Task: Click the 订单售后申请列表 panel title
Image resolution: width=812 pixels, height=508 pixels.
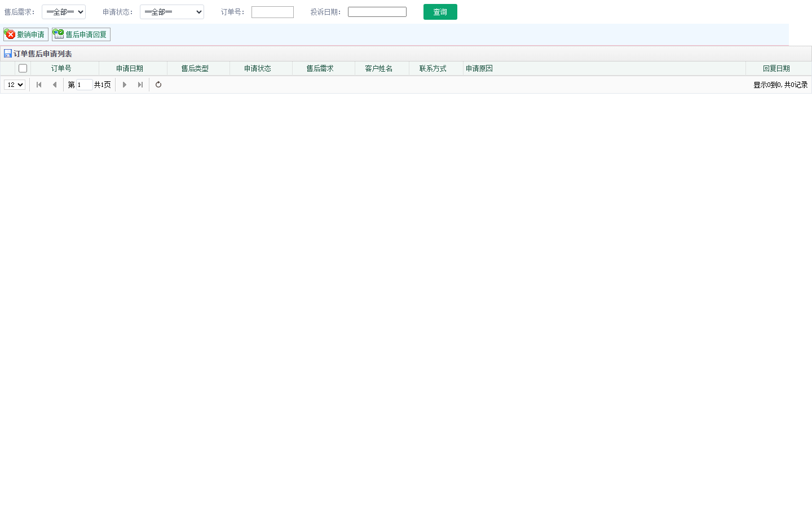Action: pos(43,54)
